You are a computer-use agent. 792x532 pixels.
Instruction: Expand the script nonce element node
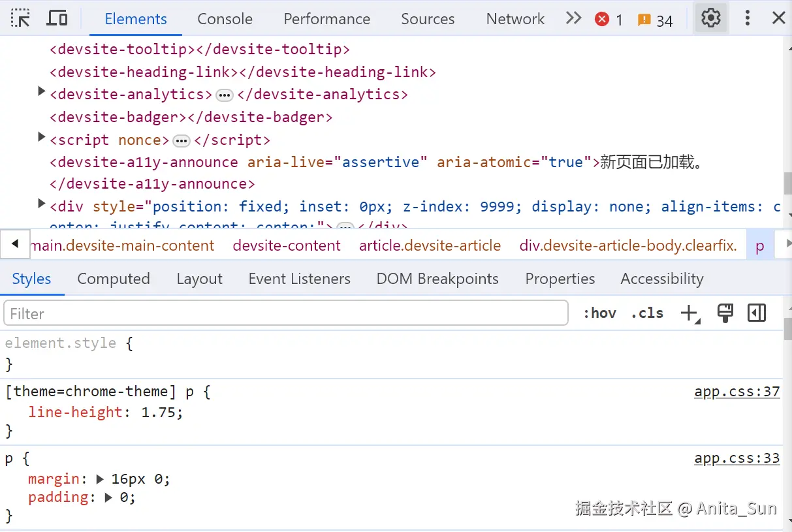42,138
